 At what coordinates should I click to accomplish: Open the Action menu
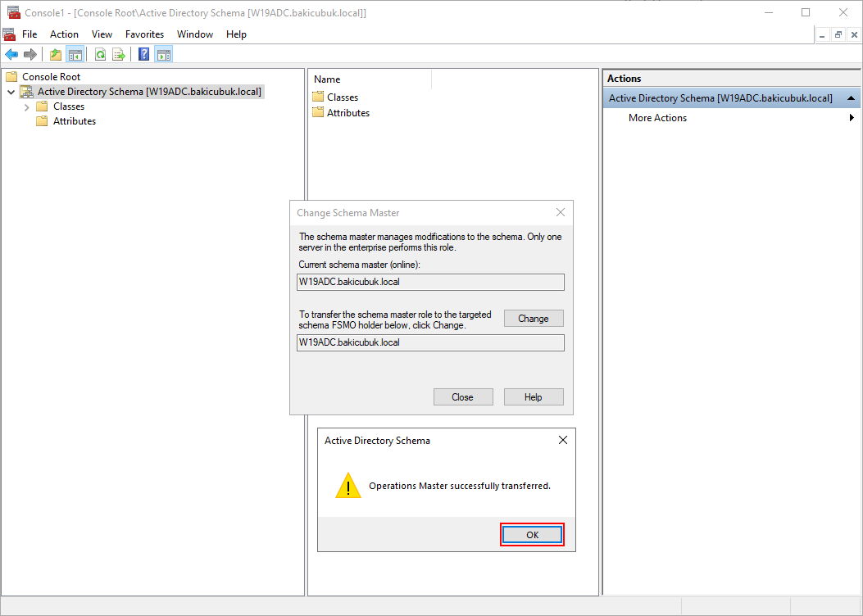click(64, 34)
